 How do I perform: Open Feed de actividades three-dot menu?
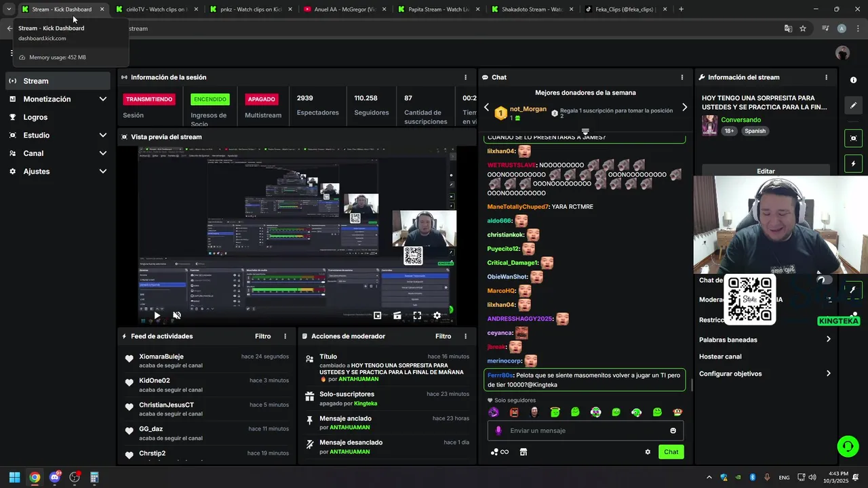pyautogui.click(x=285, y=336)
